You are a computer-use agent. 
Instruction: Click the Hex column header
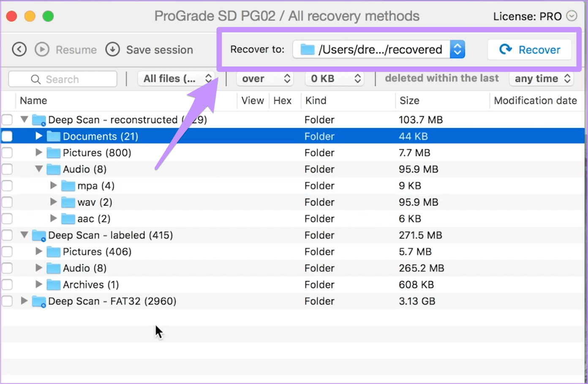282,101
